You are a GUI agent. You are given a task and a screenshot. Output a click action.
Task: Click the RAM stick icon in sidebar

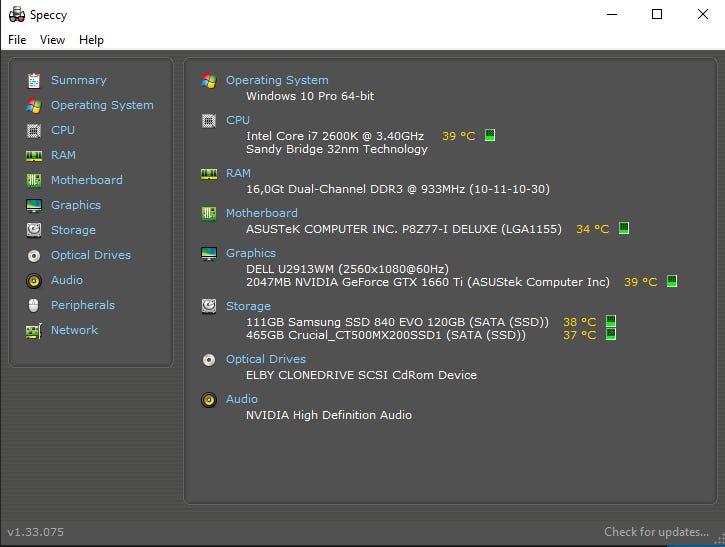34,156
